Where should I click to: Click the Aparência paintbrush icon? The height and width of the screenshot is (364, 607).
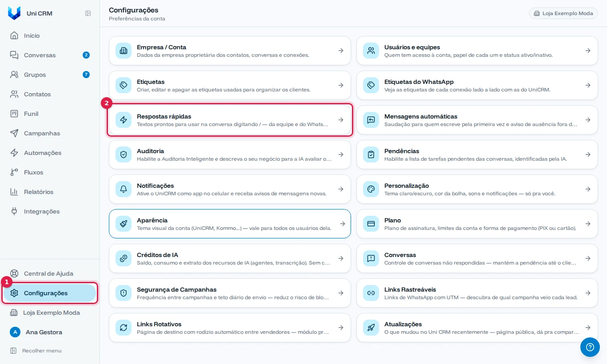[x=124, y=224]
